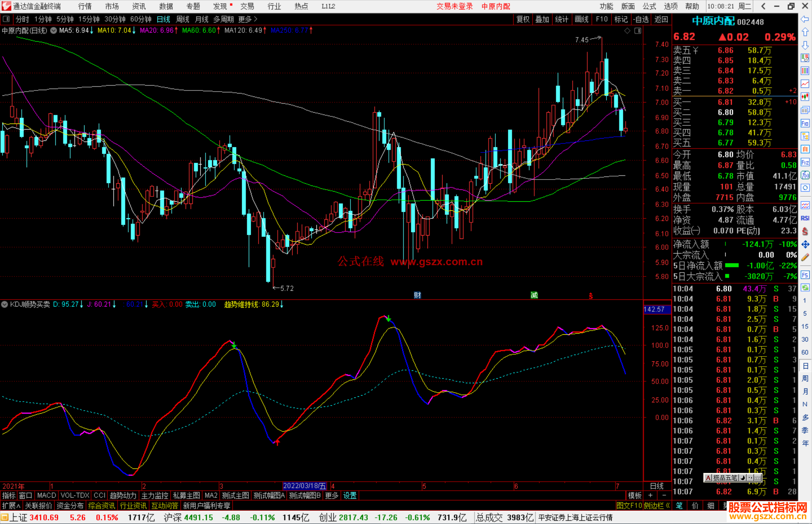Click the 创业 index value 2817.43
Screen dimensions: 812x524
353,518
